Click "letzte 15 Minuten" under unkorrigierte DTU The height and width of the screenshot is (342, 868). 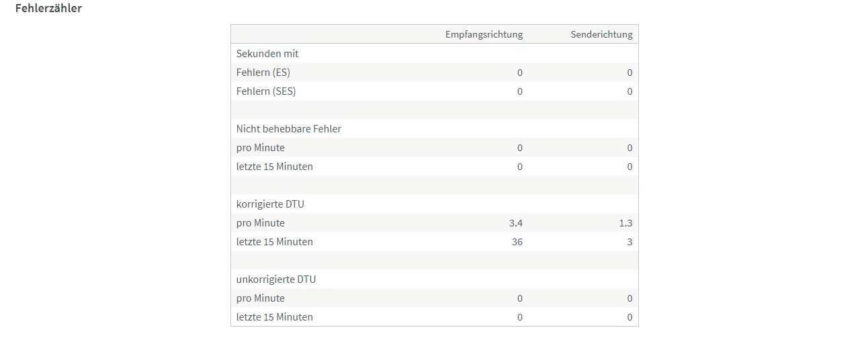pyautogui.click(x=275, y=316)
